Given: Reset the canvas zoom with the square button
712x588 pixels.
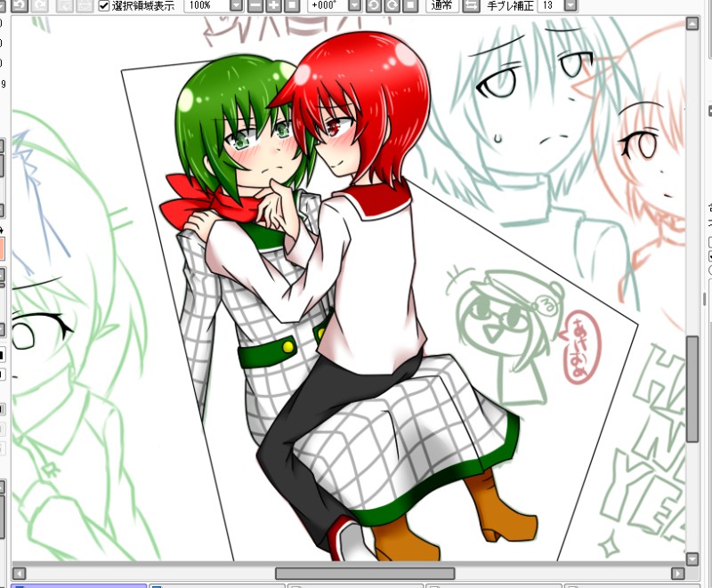Looking at the screenshot, I should [292, 5].
